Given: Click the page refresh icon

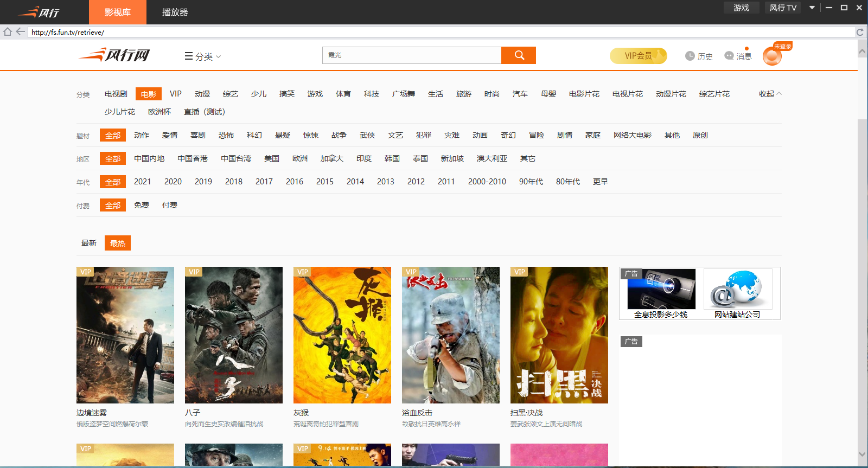Looking at the screenshot, I should pyautogui.click(x=860, y=32).
